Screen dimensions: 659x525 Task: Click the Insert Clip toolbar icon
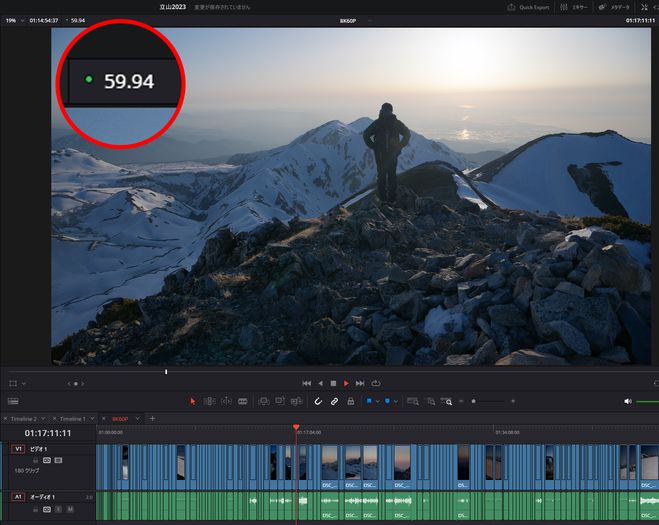pos(264,401)
